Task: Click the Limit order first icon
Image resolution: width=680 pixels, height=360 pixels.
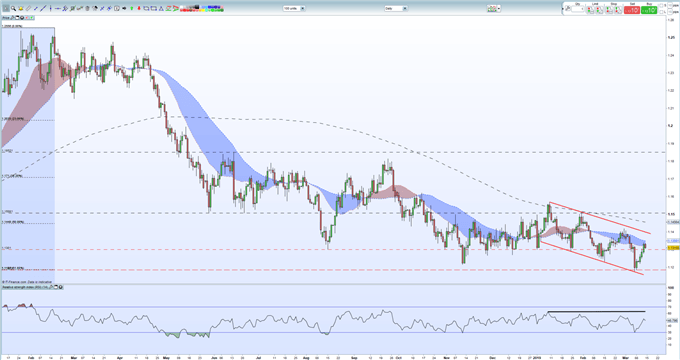Action: point(591,9)
